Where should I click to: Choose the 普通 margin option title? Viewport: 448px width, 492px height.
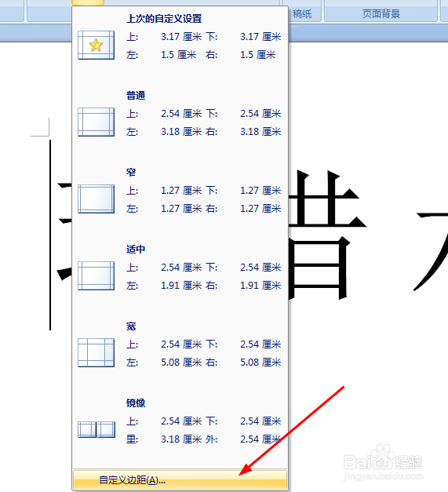tap(136, 96)
